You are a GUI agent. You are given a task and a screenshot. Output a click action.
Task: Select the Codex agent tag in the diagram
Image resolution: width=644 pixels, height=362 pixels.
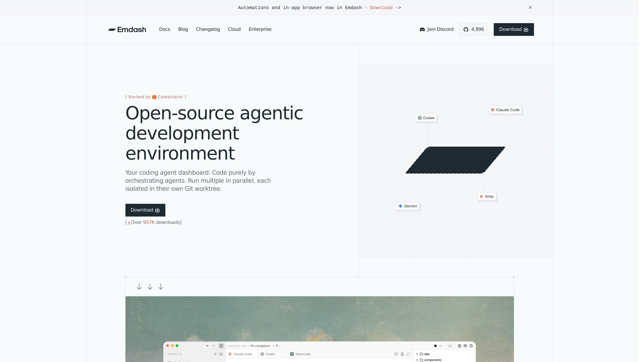click(x=426, y=118)
